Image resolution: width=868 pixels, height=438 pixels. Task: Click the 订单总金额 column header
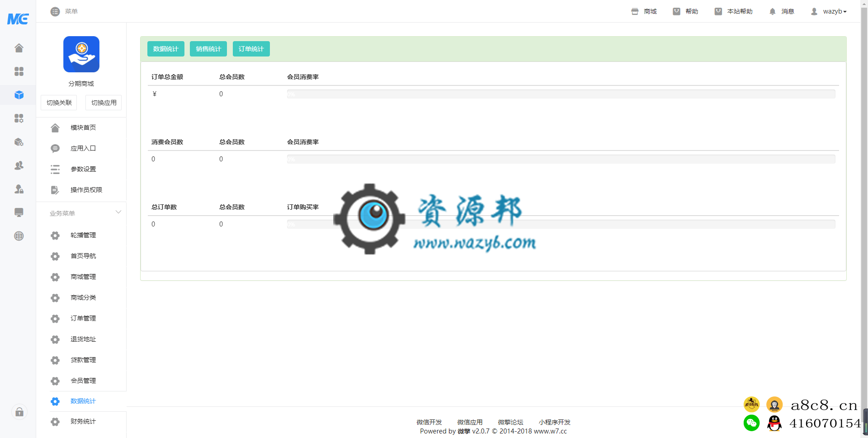click(167, 77)
